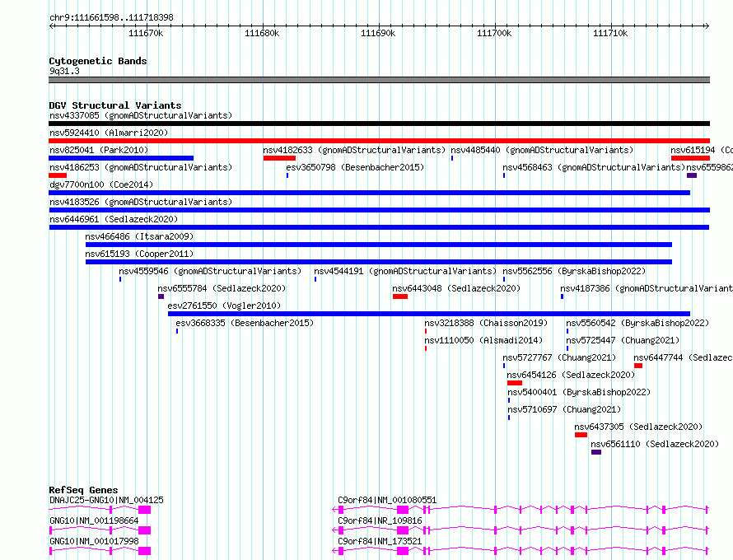This screenshot has height=560, width=733.
Task: Open nsv5725447 (Chuang2021) label
Action: 623,340
